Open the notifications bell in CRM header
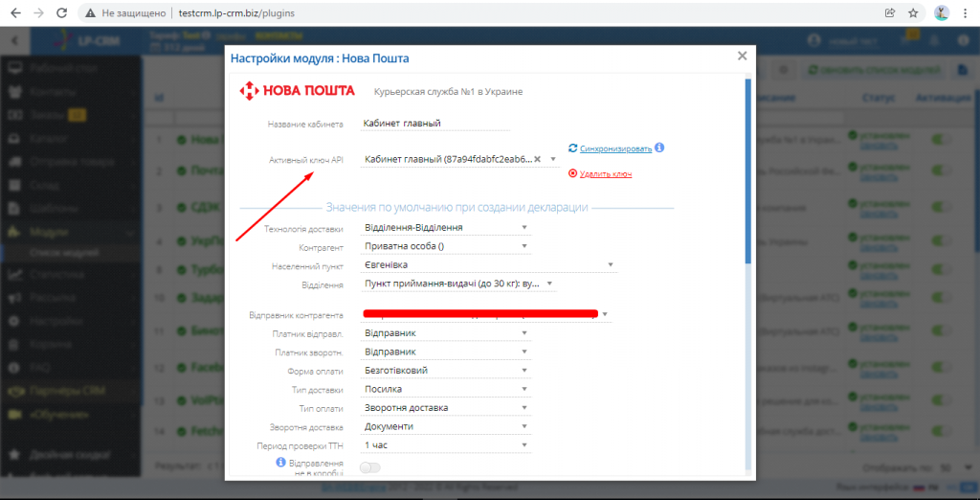Viewport: 980px width, 500px height. click(x=935, y=40)
